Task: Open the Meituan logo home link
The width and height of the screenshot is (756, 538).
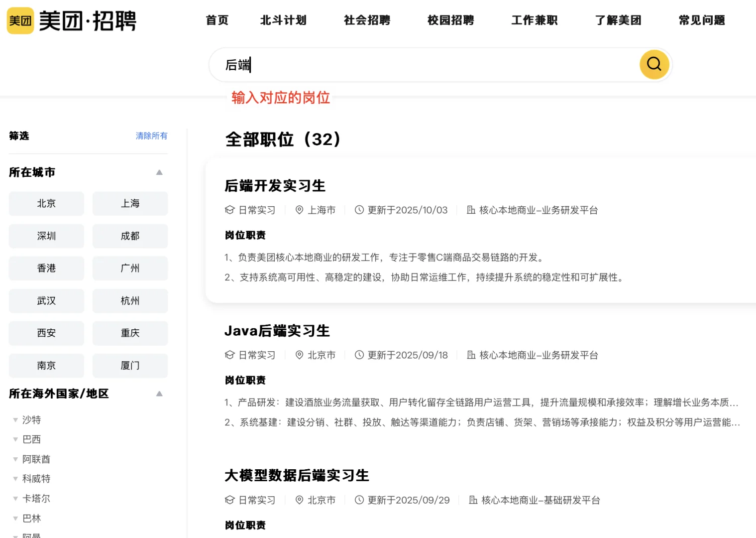Action: [x=71, y=20]
